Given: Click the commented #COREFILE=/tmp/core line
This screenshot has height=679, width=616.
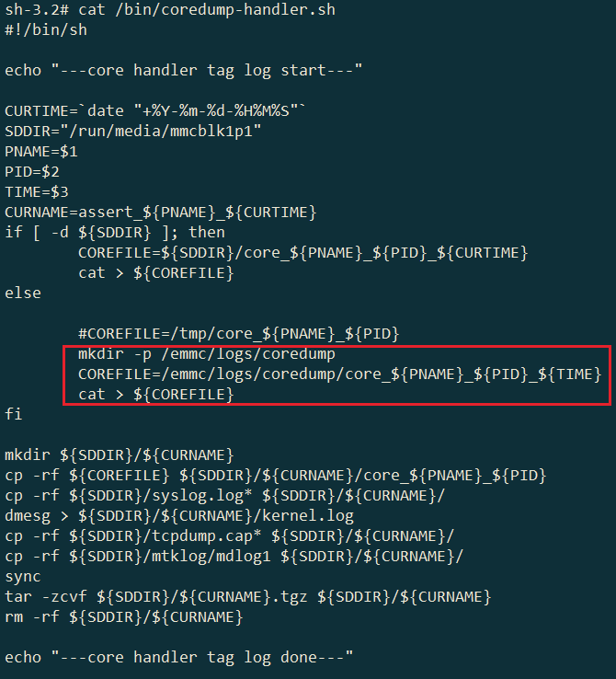Looking at the screenshot, I should coord(238,334).
